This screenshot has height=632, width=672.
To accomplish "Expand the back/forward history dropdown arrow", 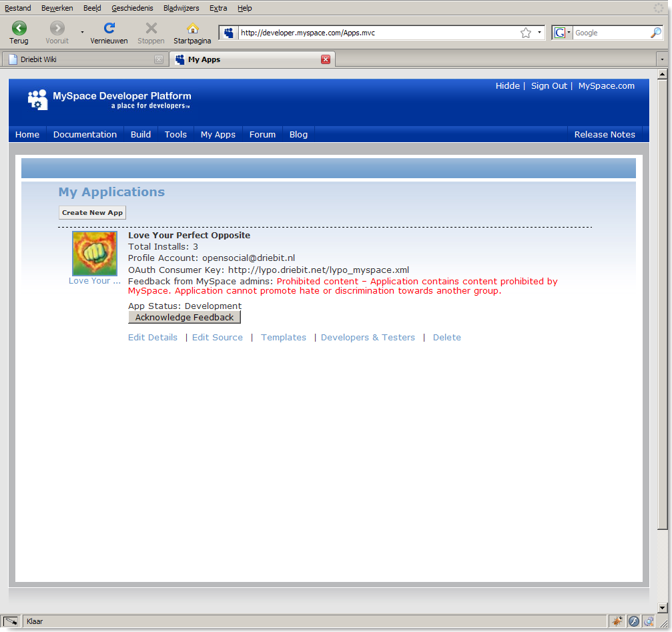I will click(x=82, y=32).
